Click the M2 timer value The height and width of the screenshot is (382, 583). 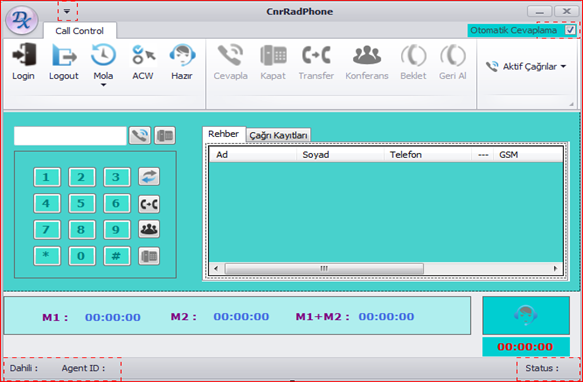(x=241, y=317)
